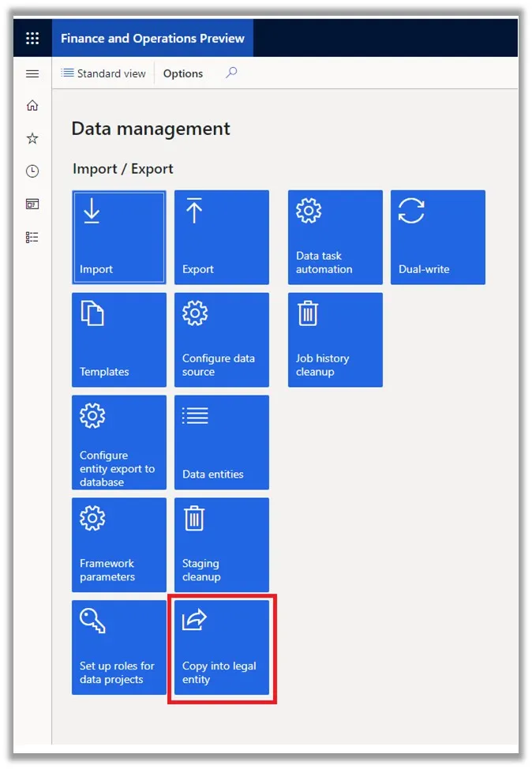The image size is (532, 769).
Task: Open Recent clock icon in the sidebar
Action: 32,171
